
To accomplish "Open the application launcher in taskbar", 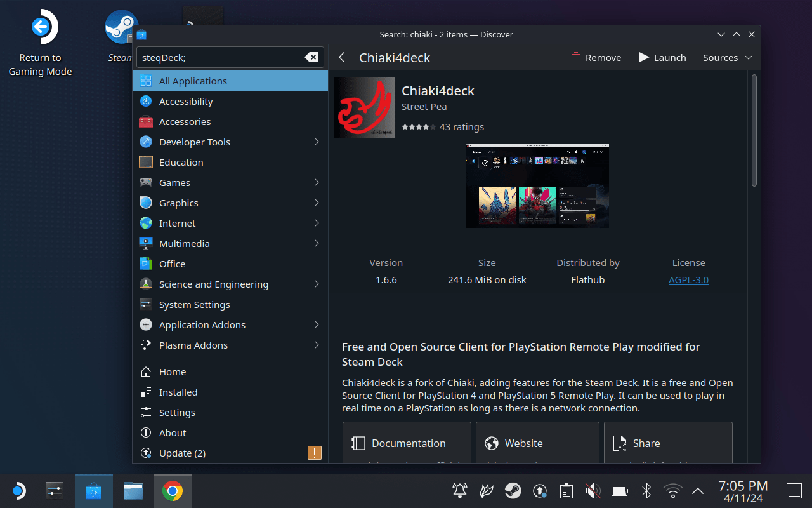I will pos(18,490).
